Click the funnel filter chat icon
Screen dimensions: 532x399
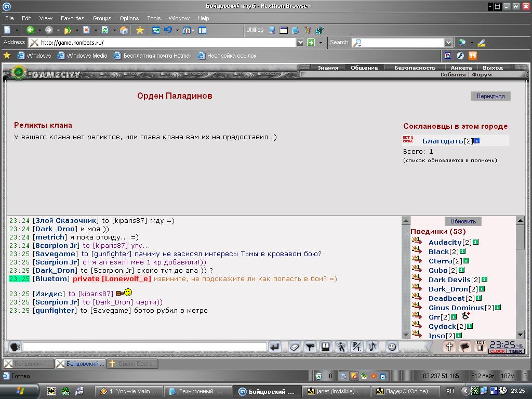pyautogui.click(x=310, y=347)
